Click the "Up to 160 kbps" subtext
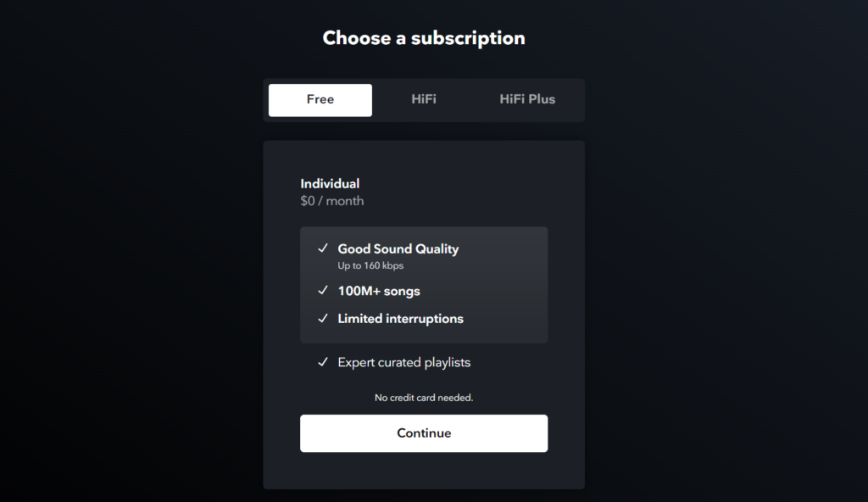 click(370, 265)
